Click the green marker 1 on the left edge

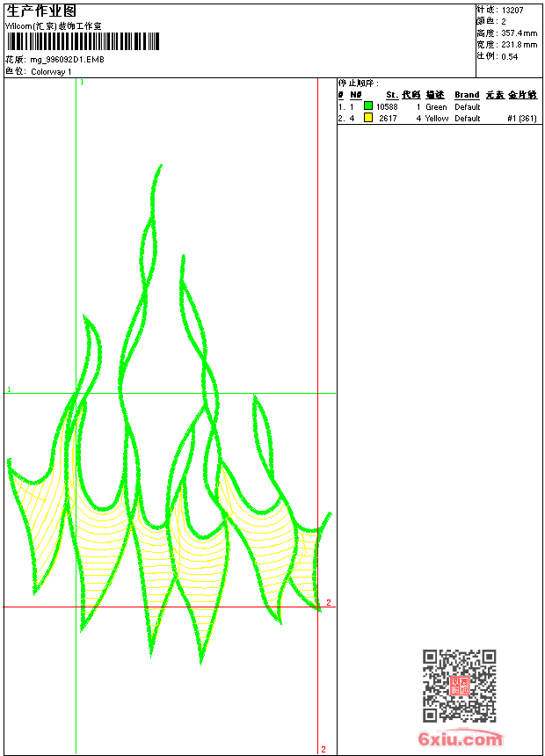point(9,389)
